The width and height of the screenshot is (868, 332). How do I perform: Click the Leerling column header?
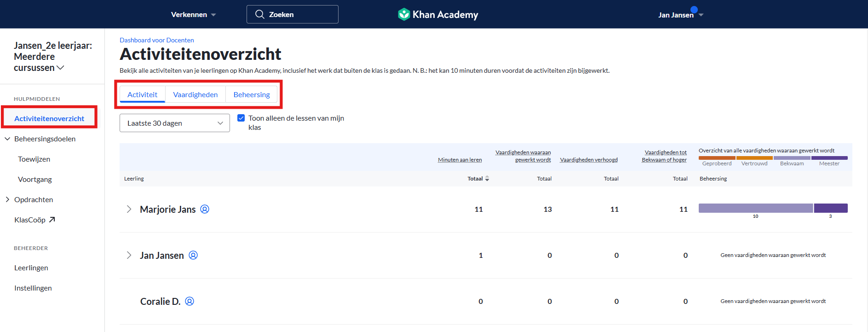[x=134, y=179]
